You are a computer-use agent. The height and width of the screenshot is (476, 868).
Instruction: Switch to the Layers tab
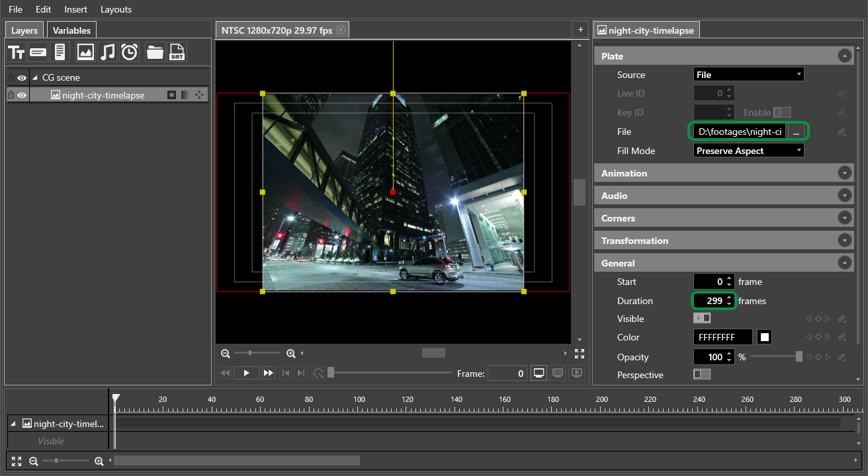pyautogui.click(x=24, y=30)
